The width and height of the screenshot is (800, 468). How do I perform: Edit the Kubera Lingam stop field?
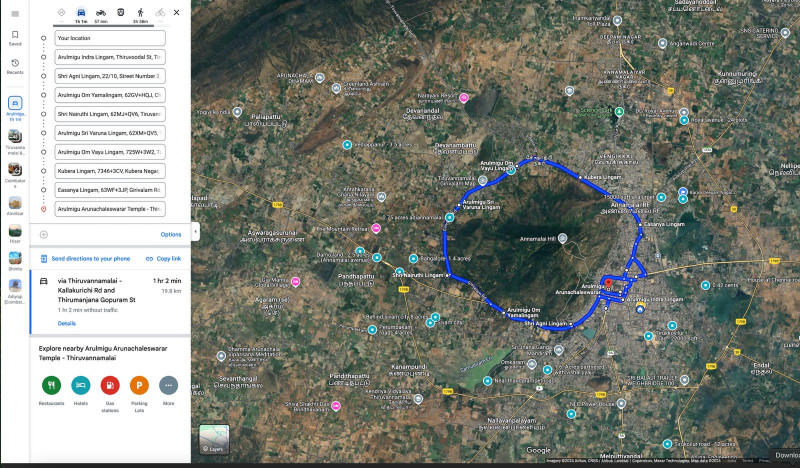click(x=110, y=171)
